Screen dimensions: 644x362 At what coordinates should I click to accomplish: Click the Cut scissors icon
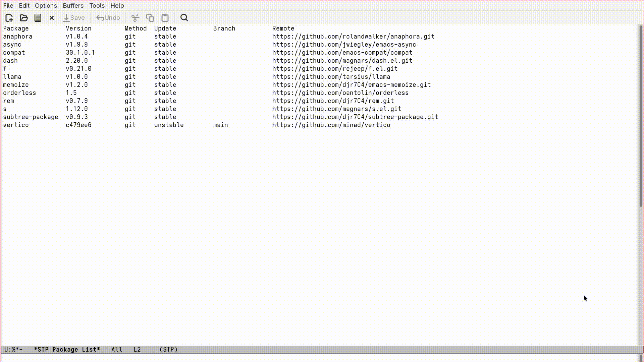click(x=135, y=18)
